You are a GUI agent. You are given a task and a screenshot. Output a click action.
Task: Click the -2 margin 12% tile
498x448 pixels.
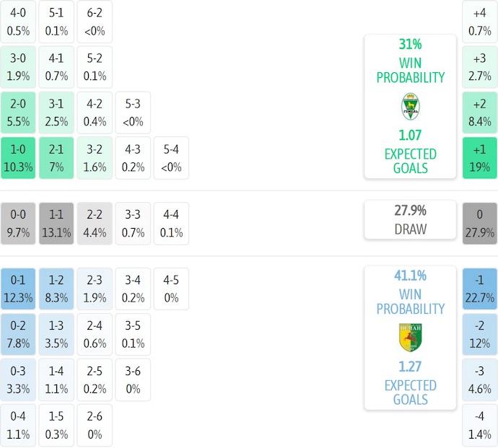pyautogui.click(x=479, y=334)
